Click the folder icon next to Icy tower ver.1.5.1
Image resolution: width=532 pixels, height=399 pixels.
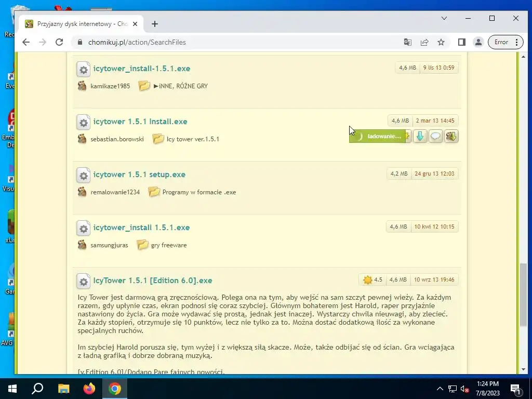tap(158, 139)
